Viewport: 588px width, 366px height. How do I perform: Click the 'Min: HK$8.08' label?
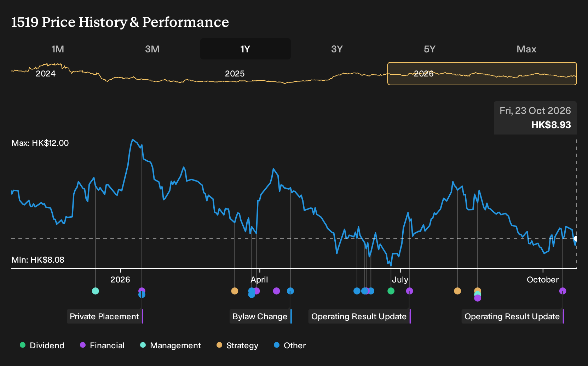(38, 260)
